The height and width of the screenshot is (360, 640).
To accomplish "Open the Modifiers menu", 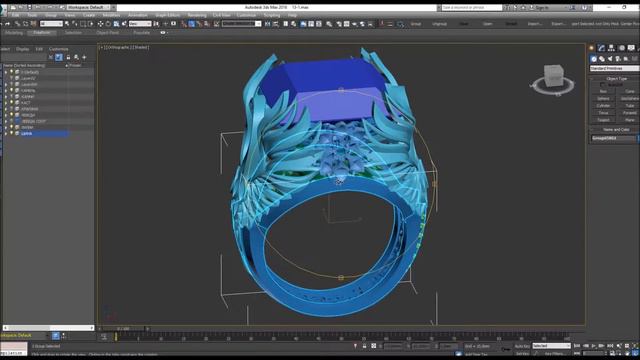I will 111,15.
